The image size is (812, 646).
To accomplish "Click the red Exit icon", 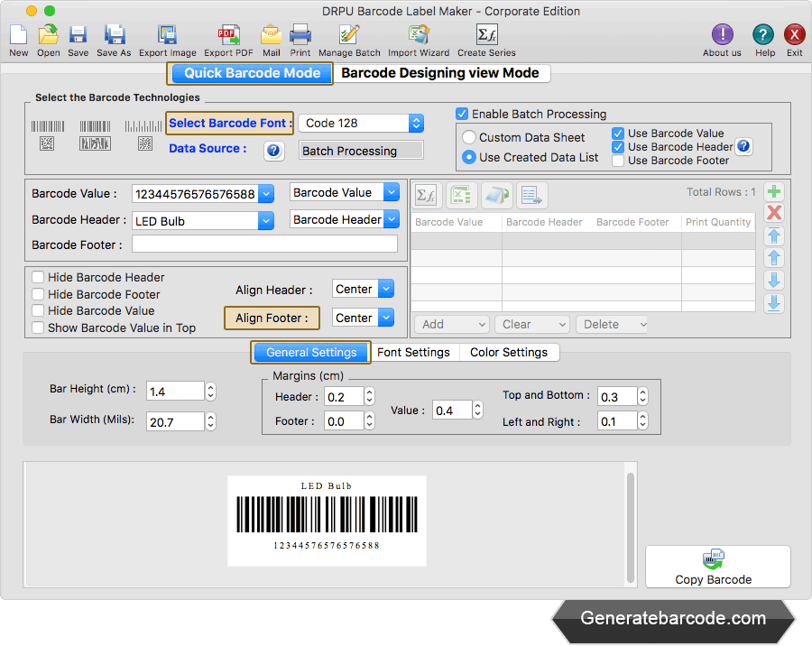I will click(794, 34).
